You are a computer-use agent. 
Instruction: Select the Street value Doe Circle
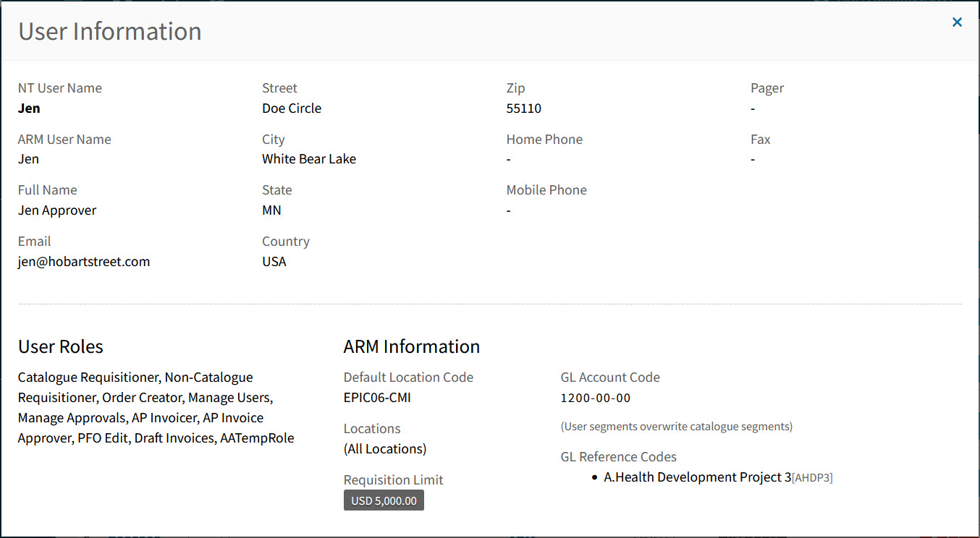click(x=292, y=108)
